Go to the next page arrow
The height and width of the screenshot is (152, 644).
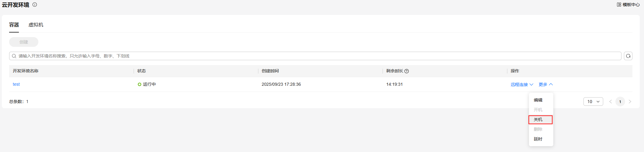click(630, 102)
